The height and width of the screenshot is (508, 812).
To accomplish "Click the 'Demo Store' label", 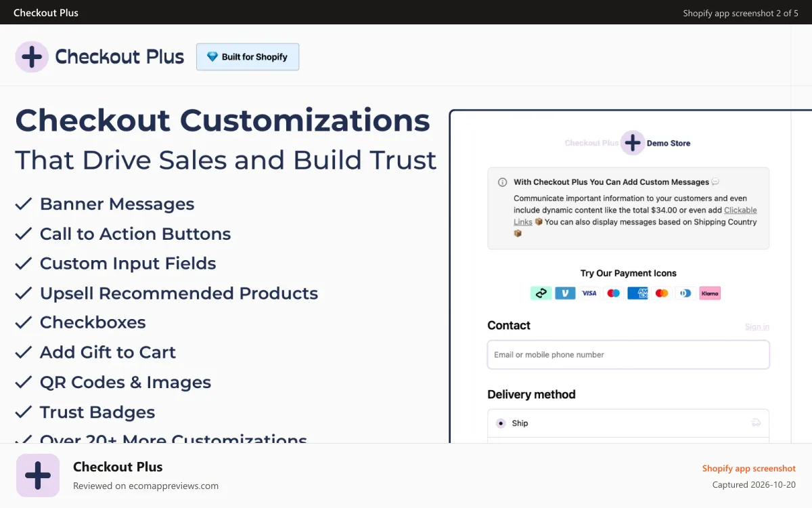I will tap(669, 143).
